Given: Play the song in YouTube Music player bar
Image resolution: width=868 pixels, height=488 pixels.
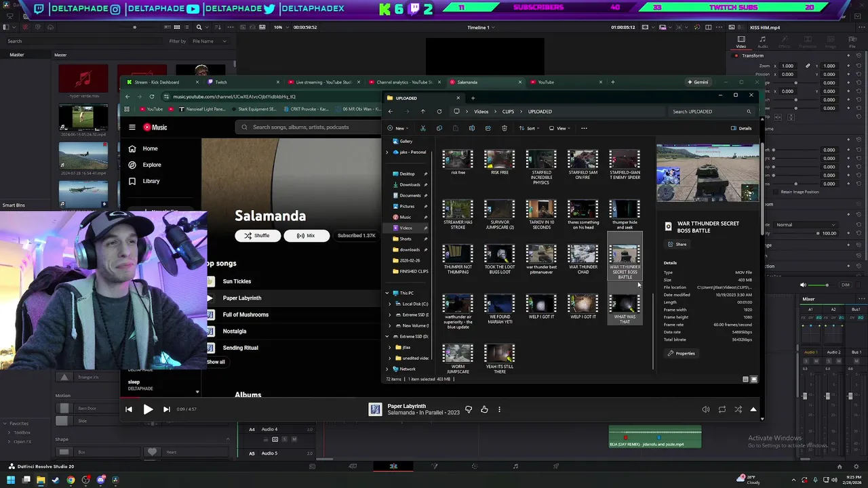Looking at the screenshot, I should coord(148,409).
